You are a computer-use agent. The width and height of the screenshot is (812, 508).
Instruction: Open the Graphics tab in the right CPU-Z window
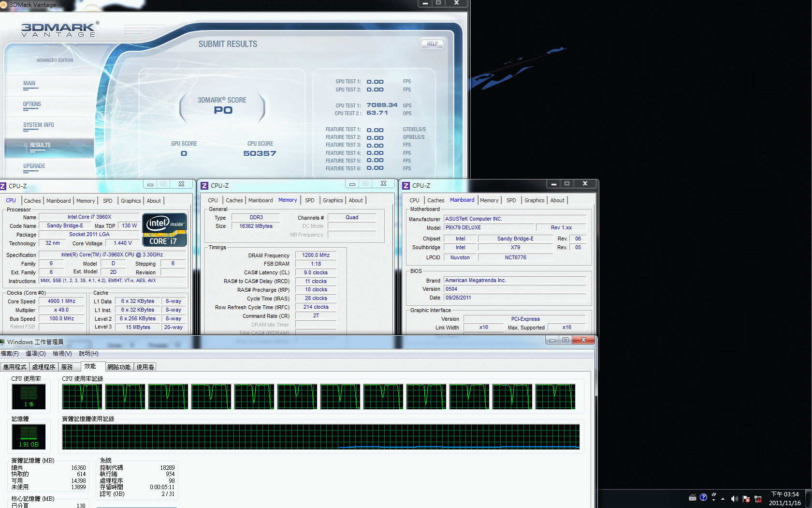(535, 200)
